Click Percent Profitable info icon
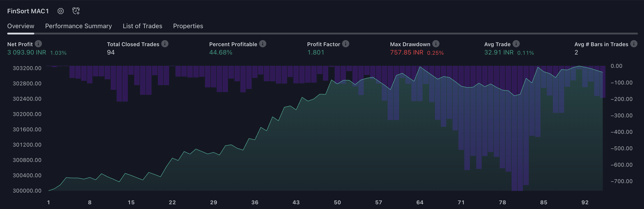 [262, 44]
